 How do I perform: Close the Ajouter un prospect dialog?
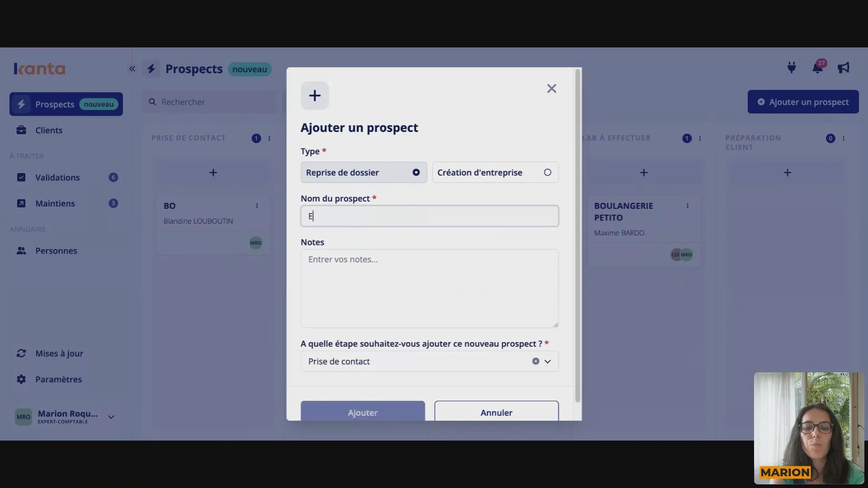(x=552, y=89)
